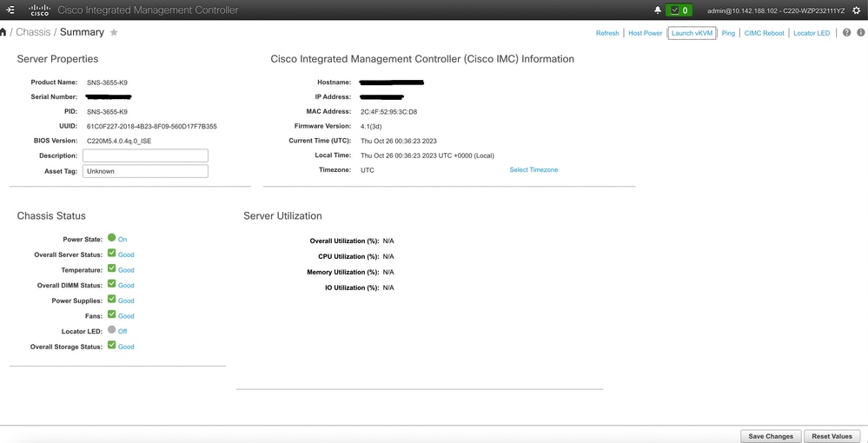Screen dimensions: 868x443
Task: Click the green fault count badge
Action: (x=679, y=10)
